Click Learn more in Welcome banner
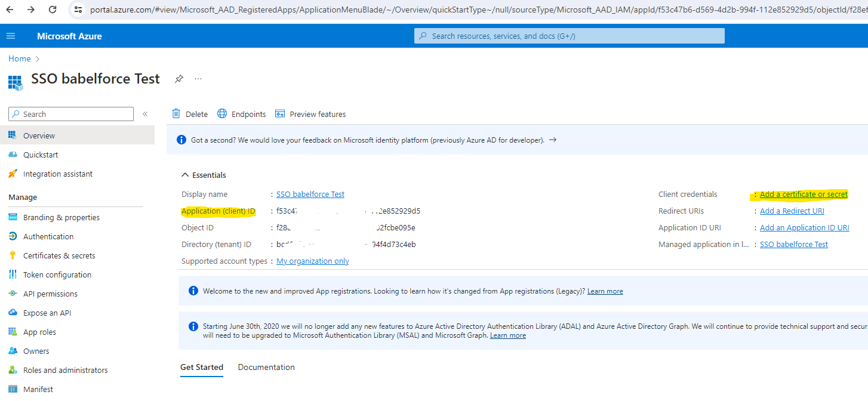Viewport: 868px width, 401px height. (605, 291)
